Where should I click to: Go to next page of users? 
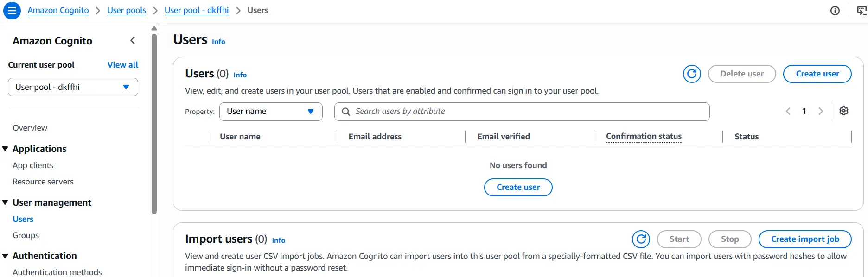coord(821,111)
